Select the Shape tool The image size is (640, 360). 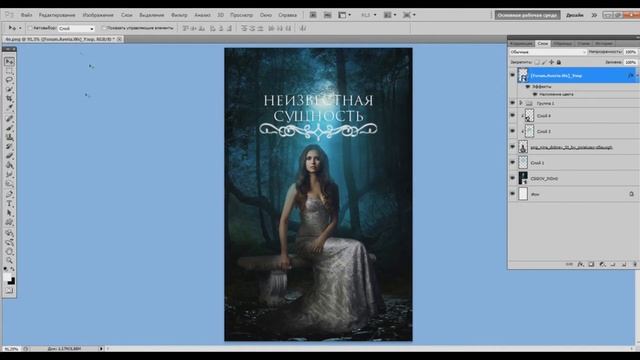tap(9, 222)
